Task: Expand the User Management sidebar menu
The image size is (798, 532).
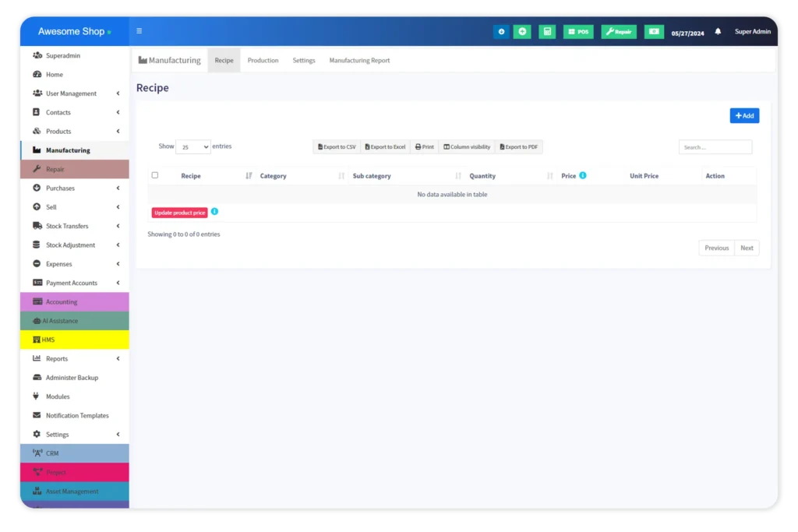Action: 75,93
